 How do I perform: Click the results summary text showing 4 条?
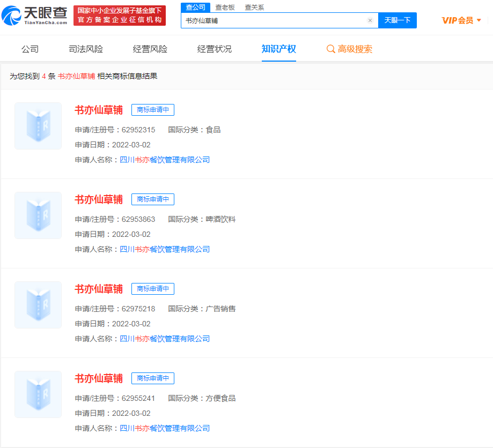(x=83, y=76)
